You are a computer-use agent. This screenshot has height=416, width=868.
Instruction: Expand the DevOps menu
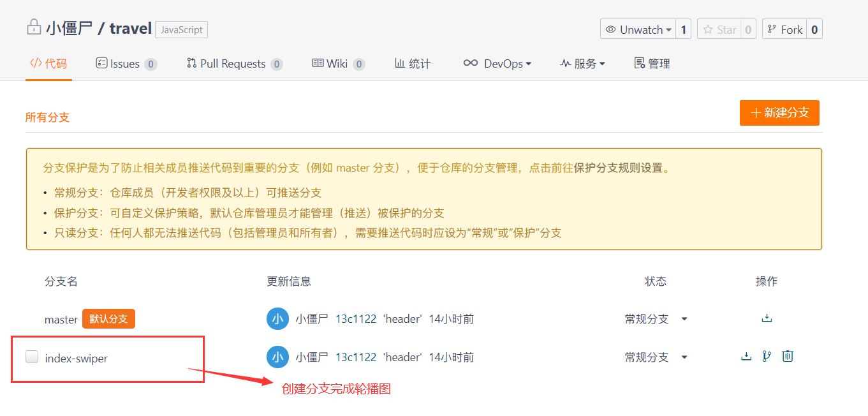[x=497, y=64]
